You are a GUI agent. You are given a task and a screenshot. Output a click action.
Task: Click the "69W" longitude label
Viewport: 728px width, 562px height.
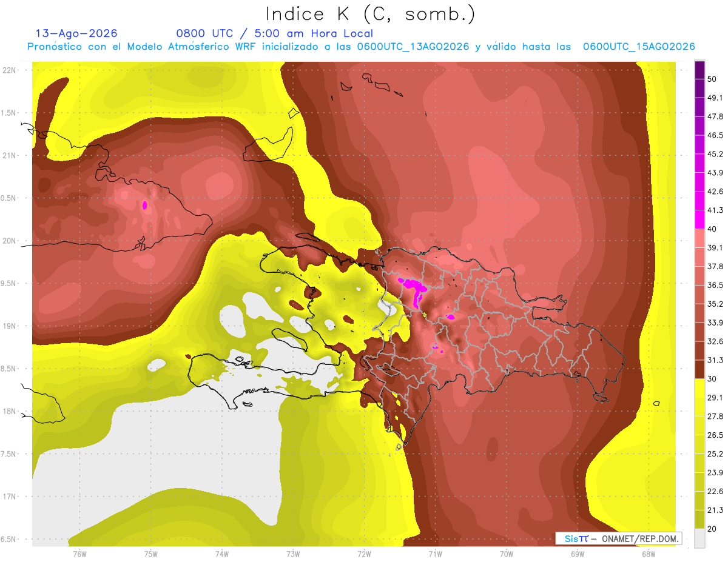click(x=578, y=554)
